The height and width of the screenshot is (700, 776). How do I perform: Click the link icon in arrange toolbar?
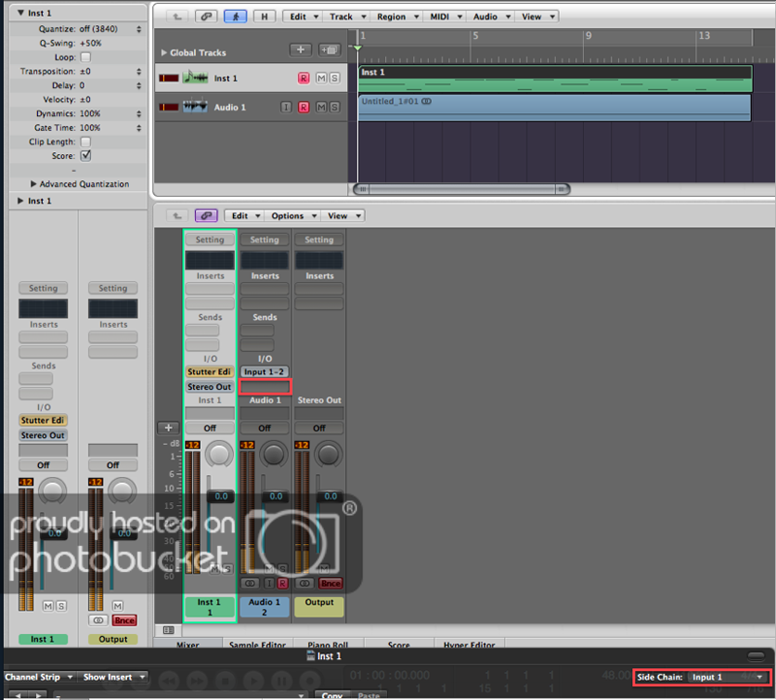pyautogui.click(x=206, y=16)
